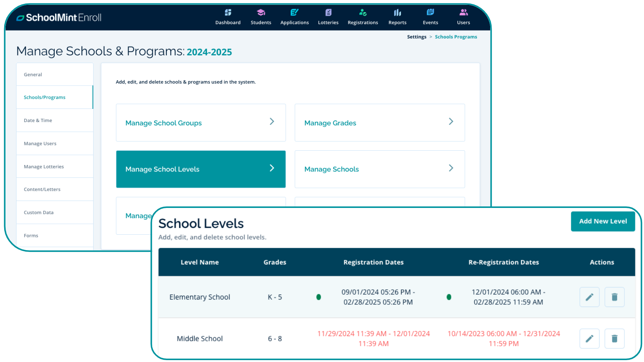Image resolution: width=644 pixels, height=362 pixels.
Task: Open the Registrations icon
Action: (363, 13)
